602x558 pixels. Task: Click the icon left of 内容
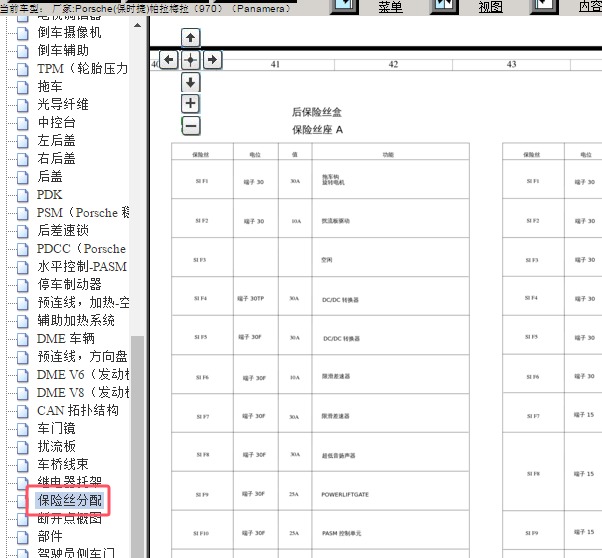(x=544, y=6)
